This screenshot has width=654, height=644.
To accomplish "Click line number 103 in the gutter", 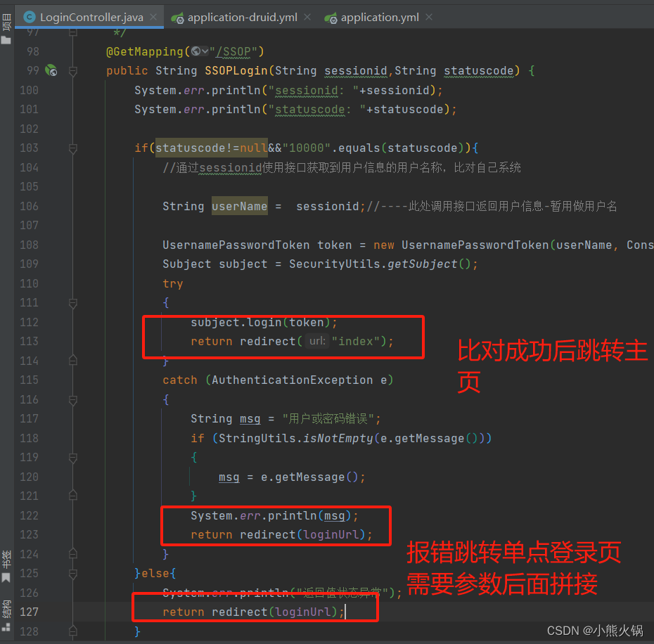I will (x=30, y=148).
